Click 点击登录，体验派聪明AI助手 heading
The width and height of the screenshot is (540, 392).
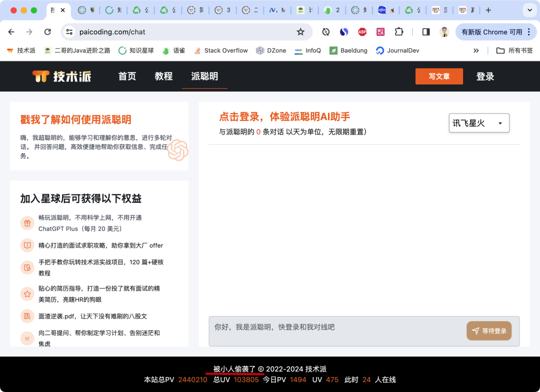coord(284,117)
